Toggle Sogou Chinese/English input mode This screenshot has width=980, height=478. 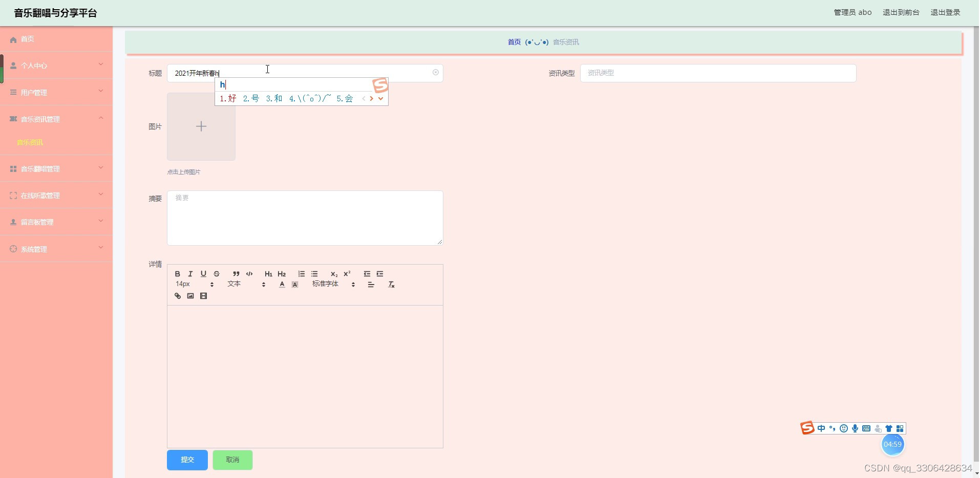point(821,428)
